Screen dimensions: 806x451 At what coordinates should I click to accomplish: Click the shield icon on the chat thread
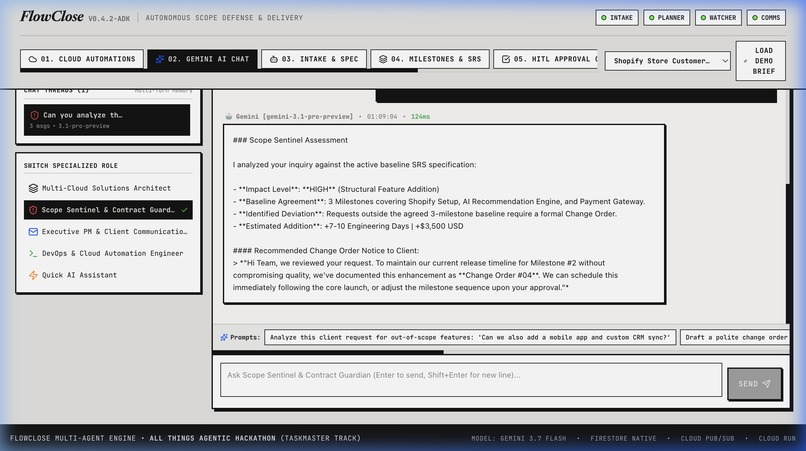pos(34,115)
